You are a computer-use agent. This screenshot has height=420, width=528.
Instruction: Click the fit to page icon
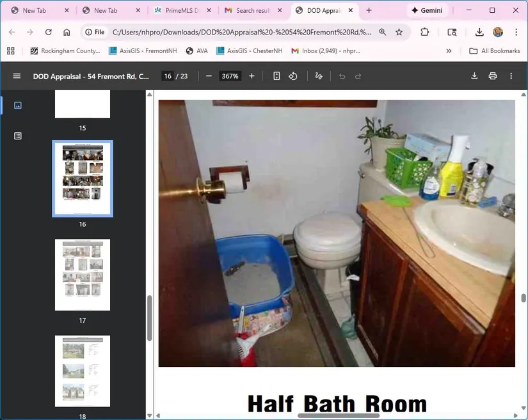click(x=276, y=76)
